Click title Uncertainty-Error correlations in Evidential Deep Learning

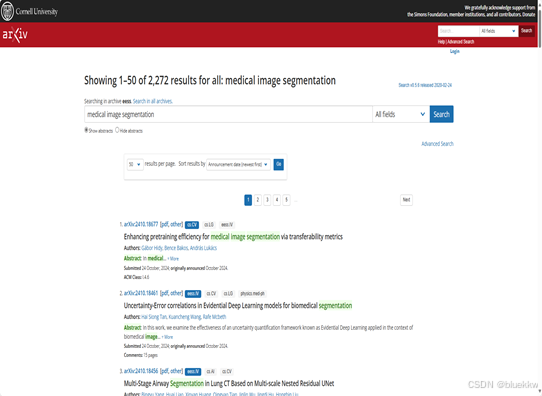click(238, 305)
